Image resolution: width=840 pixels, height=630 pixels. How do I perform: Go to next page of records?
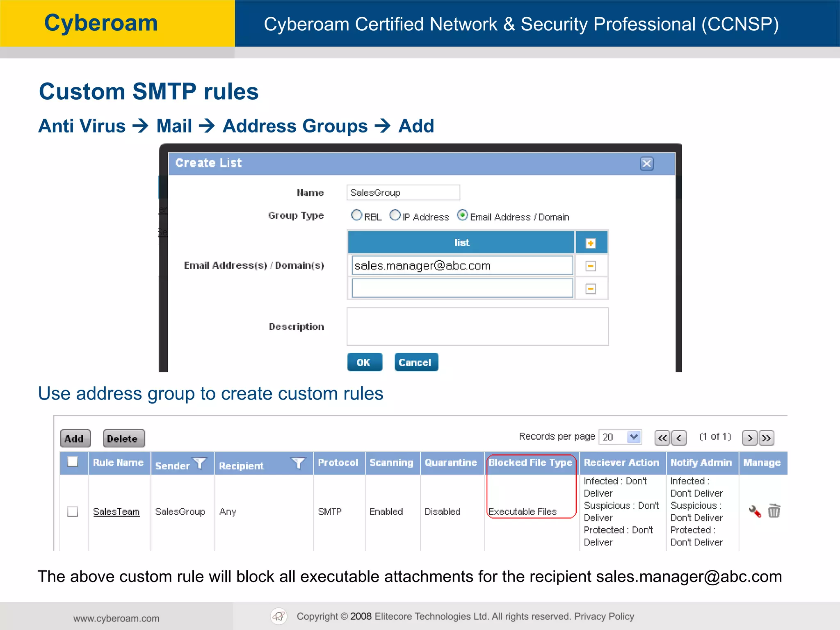point(750,438)
